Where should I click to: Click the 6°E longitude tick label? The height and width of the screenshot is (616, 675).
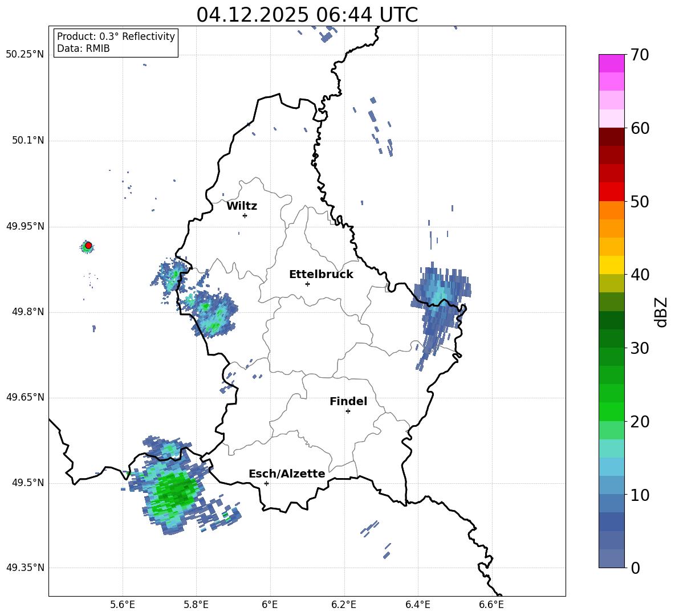270,605
